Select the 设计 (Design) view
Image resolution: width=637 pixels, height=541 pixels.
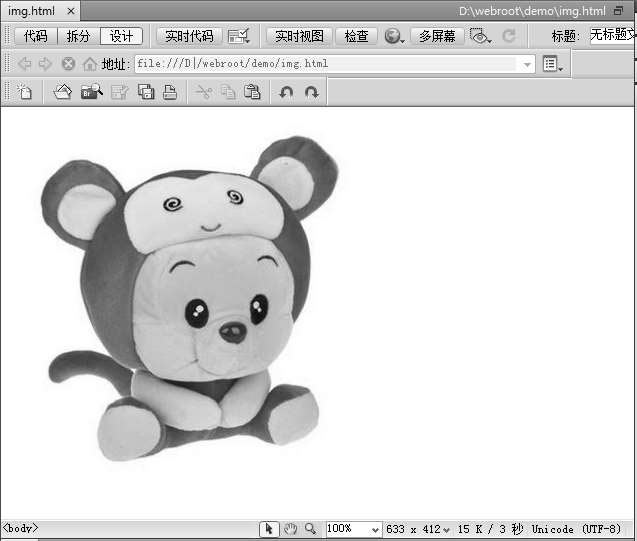click(x=121, y=36)
